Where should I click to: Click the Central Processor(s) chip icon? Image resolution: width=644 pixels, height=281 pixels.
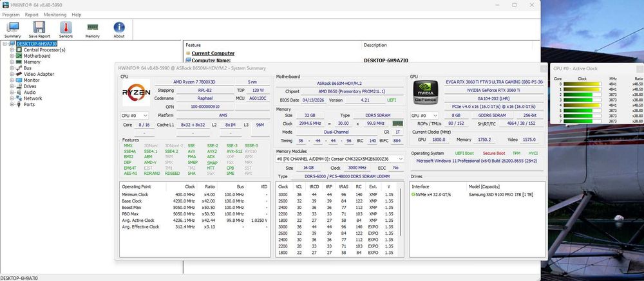pos(19,50)
